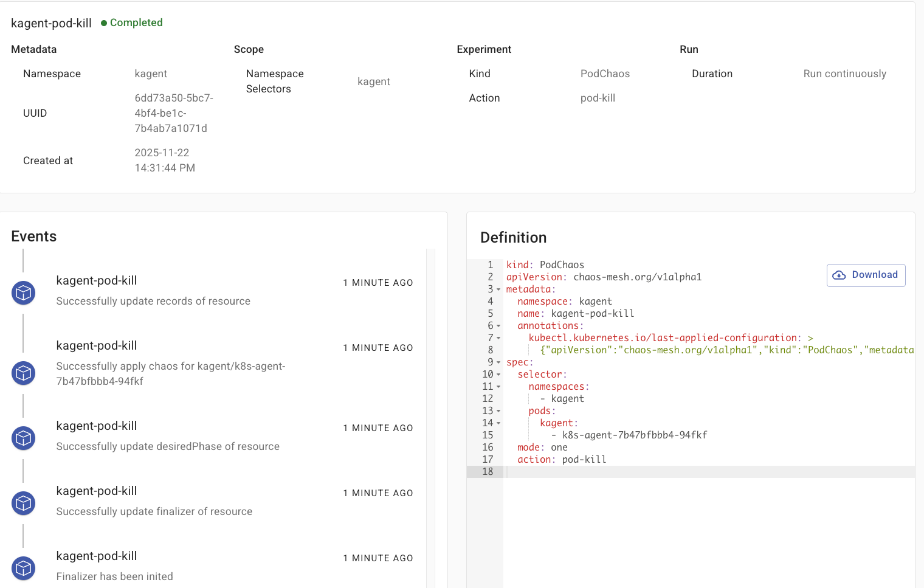Image resolution: width=924 pixels, height=588 pixels.
Task: Click the cube icon for Finalizer inited event
Action: (x=24, y=569)
